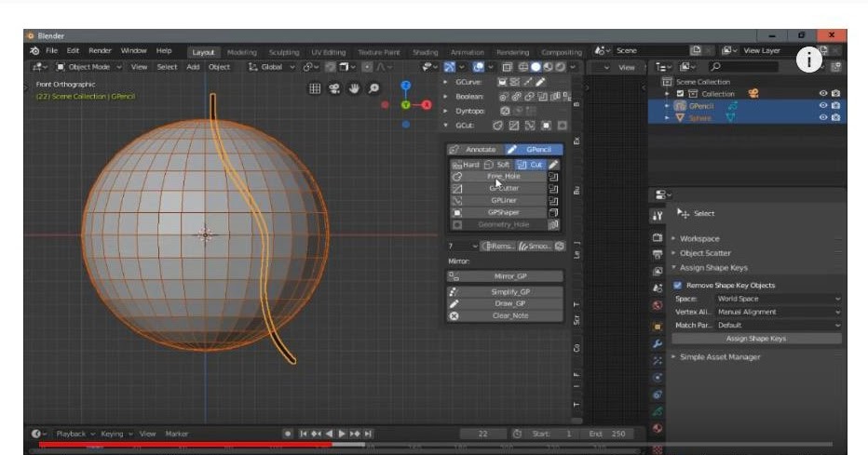Image resolution: width=868 pixels, height=455 pixels.
Task: Click the GPShaper square icon
Action: [457, 213]
